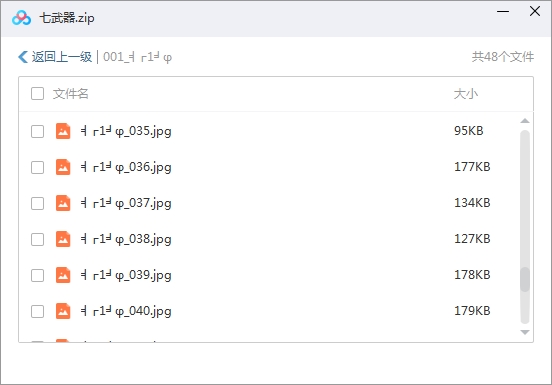Toggle the select-all checkbox beside 文件名
Image resolution: width=552 pixels, height=385 pixels.
click(x=37, y=94)
